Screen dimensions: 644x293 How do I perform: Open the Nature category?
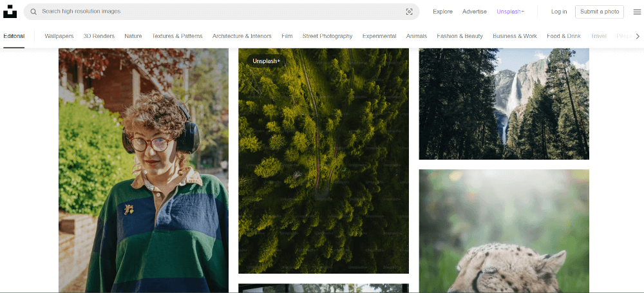[x=133, y=36]
